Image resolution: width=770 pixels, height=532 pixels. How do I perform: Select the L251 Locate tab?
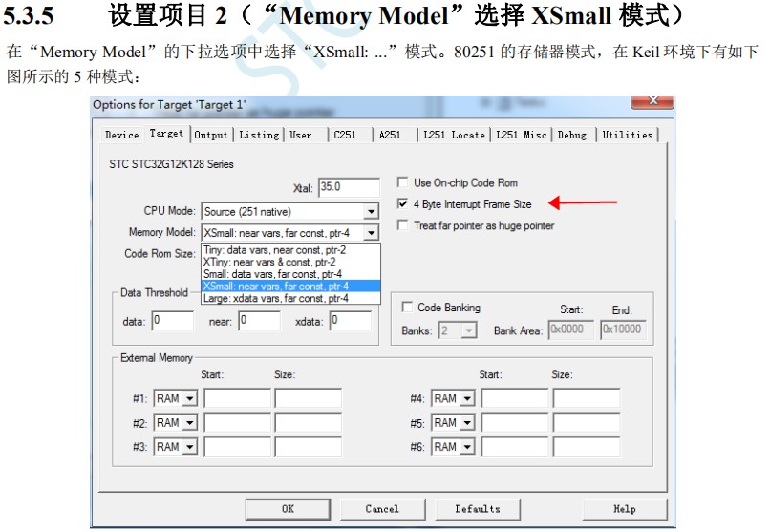coord(454,135)
